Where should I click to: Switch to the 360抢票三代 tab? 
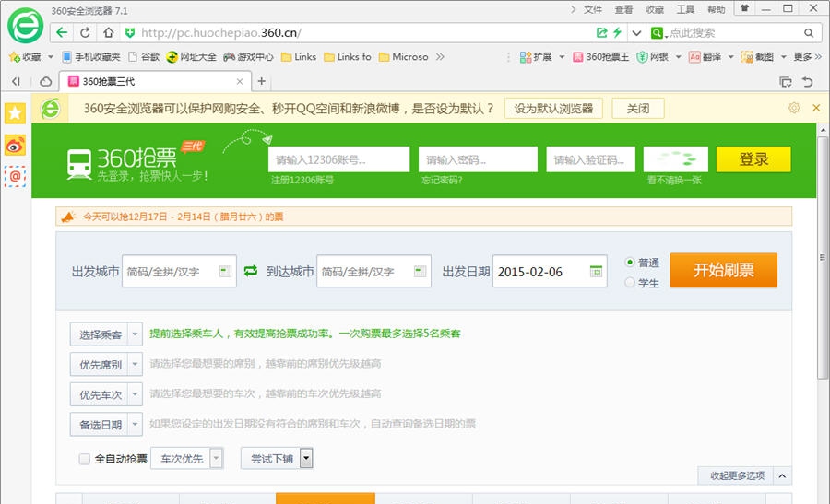click(154, 81)
